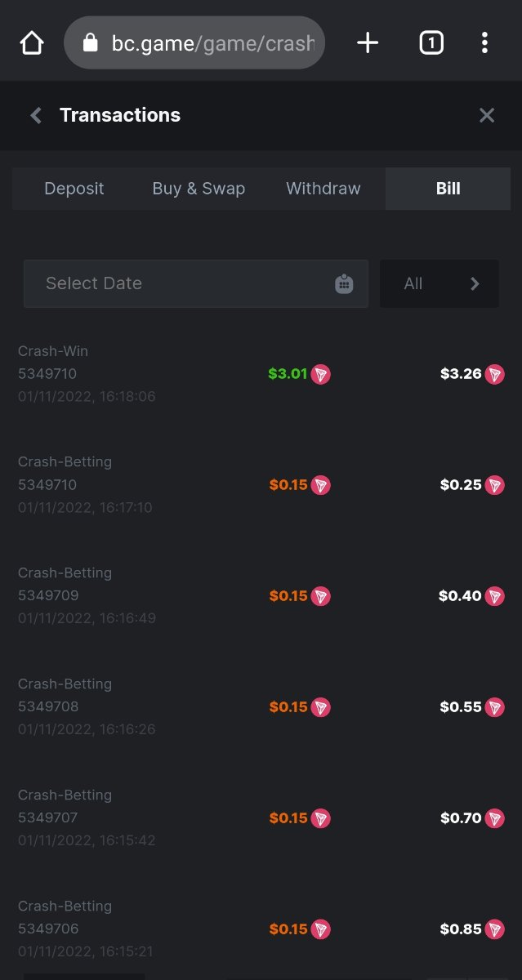Expand the All filter dropdown
522x980 pixels.
pos(439,283)
